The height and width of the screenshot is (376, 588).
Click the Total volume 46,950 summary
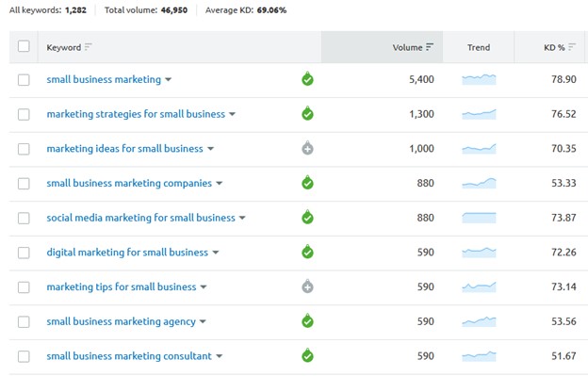point(146,10)
